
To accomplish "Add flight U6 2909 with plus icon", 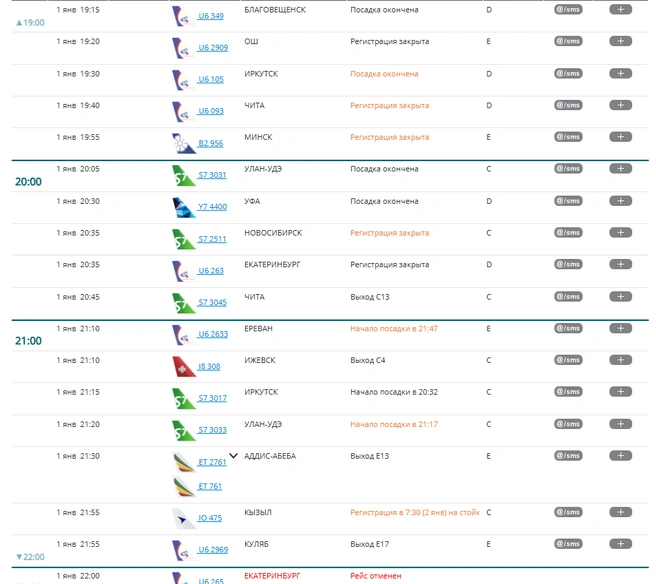I will [620, 41].
